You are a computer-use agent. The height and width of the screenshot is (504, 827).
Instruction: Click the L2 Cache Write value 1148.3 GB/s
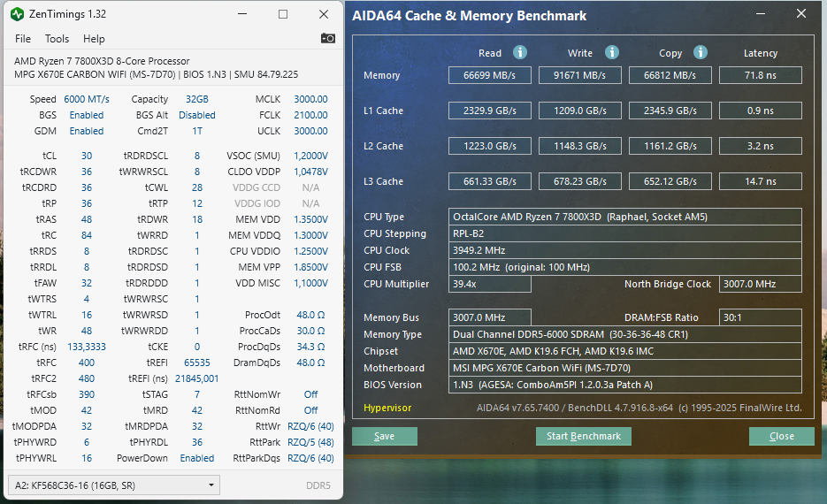click(579, 146)
